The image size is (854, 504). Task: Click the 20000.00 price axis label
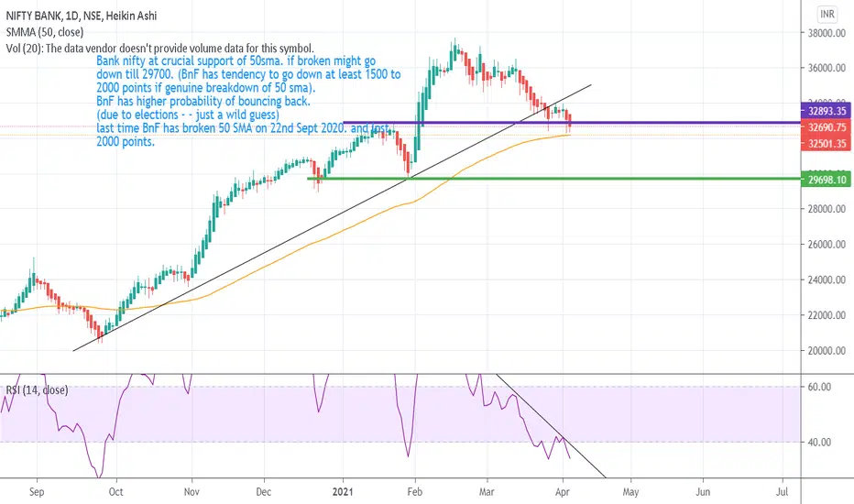pos(827,351)
